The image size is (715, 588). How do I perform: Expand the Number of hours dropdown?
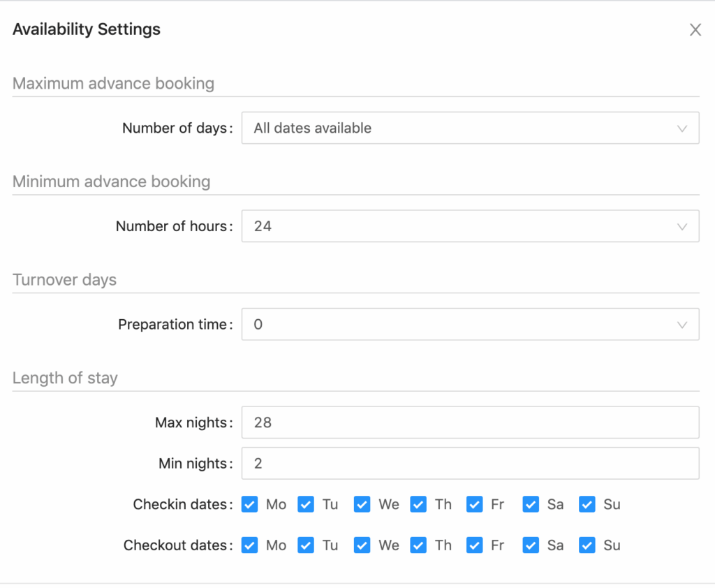(x=470, y=226)
